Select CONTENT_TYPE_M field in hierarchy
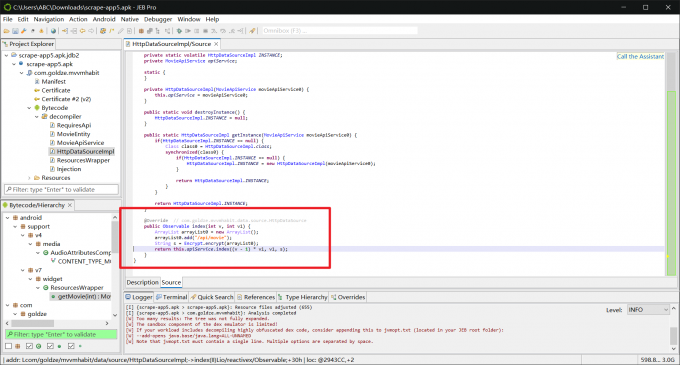This screenshot has height=365, width=680. pyautogui.click(x=84, y=261)
